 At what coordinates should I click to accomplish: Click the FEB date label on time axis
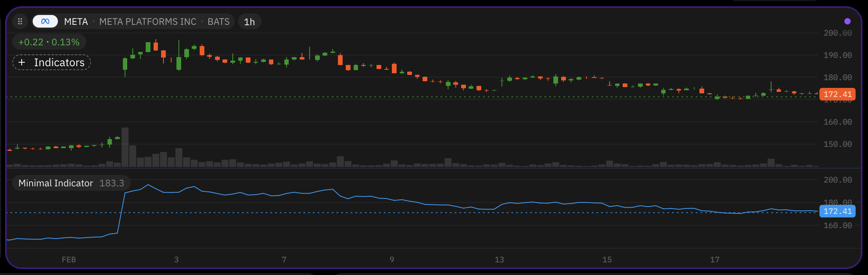[69, 260]
